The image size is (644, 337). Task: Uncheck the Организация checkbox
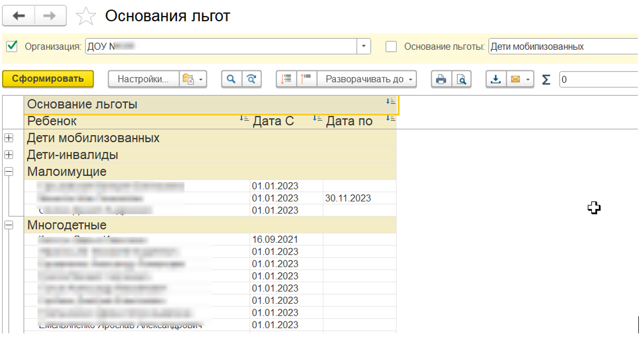click(x=12, y=47)
